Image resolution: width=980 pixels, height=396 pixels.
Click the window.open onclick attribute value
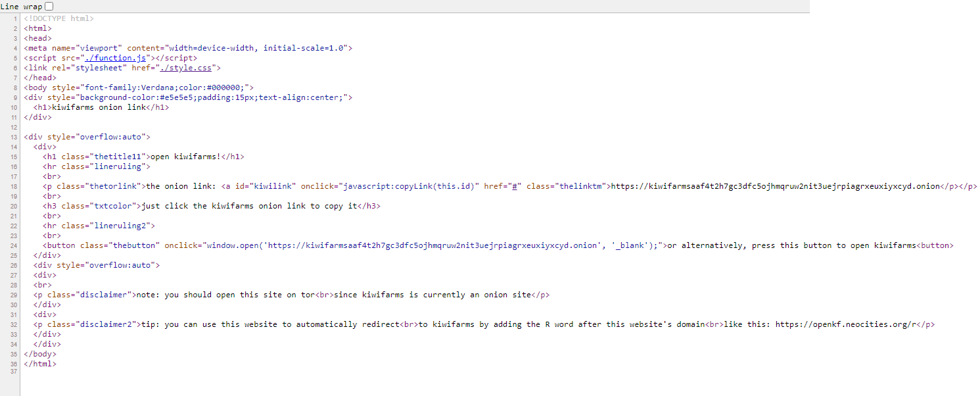click(434, 245)
